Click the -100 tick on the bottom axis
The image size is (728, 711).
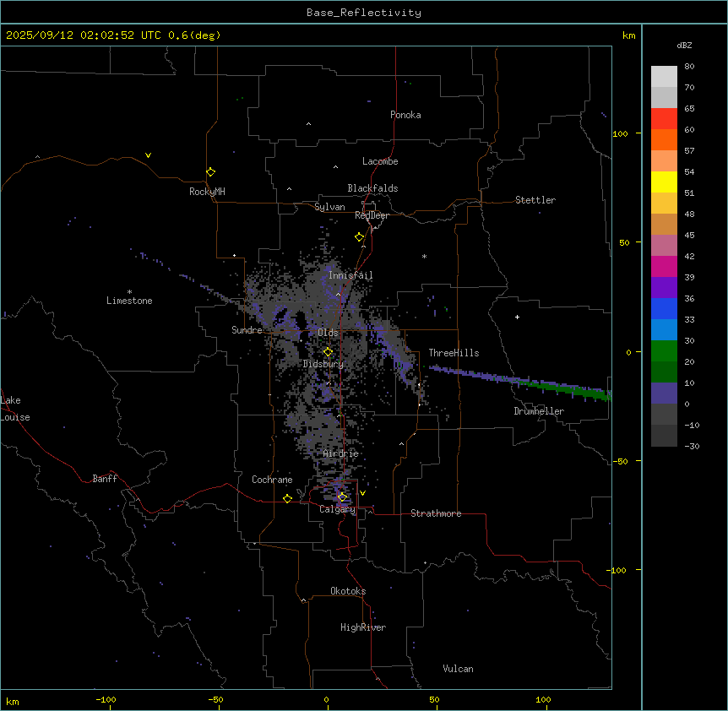pyautogui.click(x=106, y=700)
